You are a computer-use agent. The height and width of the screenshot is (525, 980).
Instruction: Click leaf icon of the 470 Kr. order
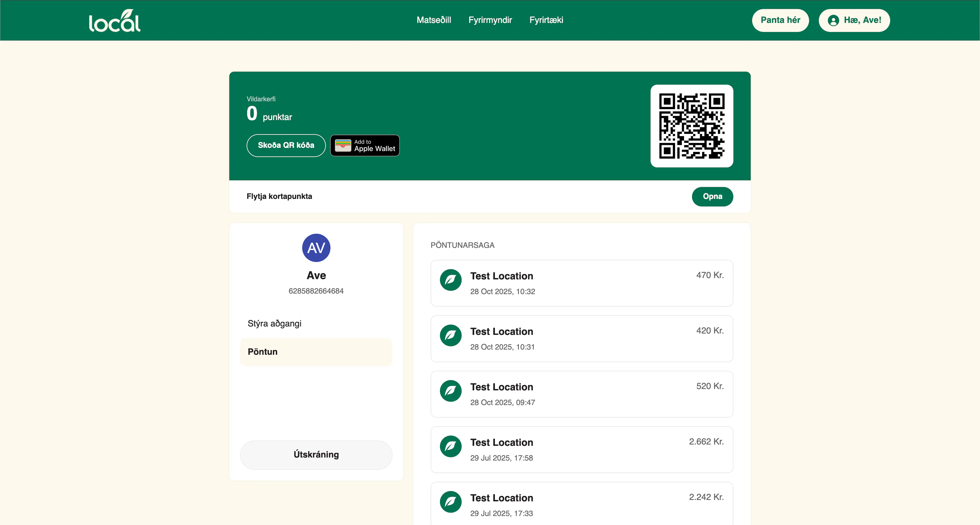[x=450, y=280]
